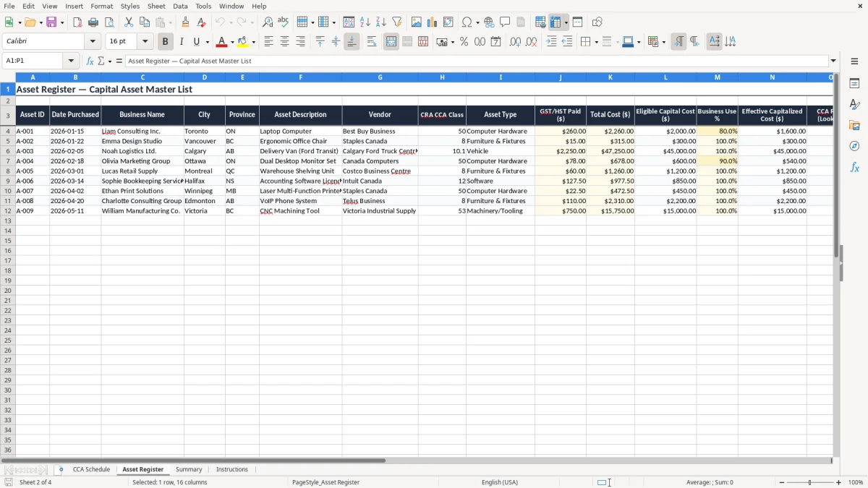Click the Cut scissors icon
The width and height of the screenshot is (868, 488).
pyautogui.click(x=129, y=22)
